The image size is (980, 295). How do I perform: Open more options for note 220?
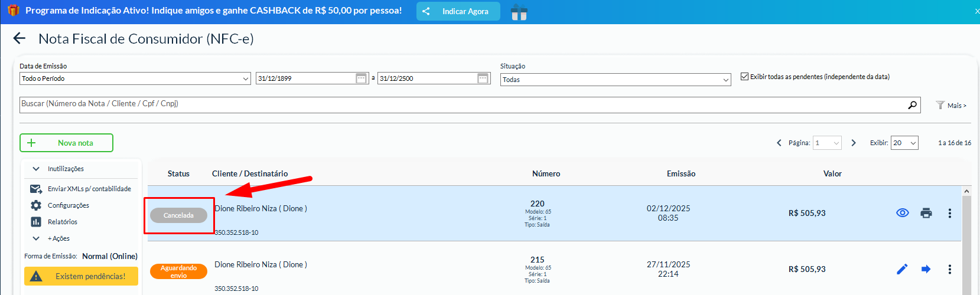pos(949,213)
